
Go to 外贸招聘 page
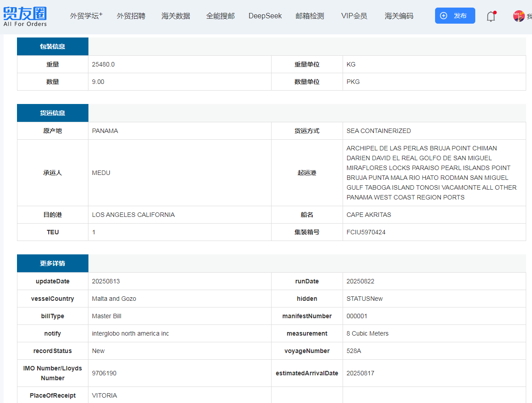(x=131, y=16)
